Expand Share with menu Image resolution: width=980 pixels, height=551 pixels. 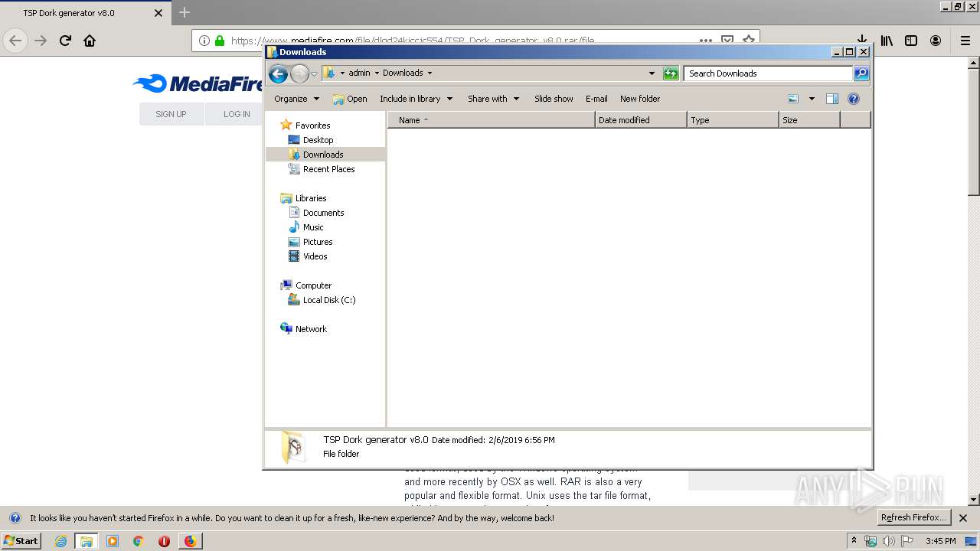pyautogui.click(x=493, y=99)
